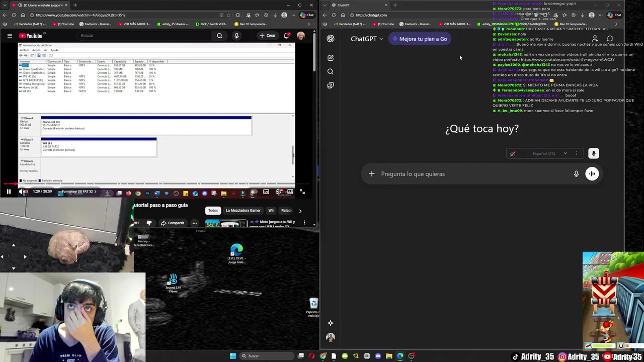Viewport: 644px width, 362px height.
Task: Open the Ayuda menu in Disk Management
Action: [54, 50]
